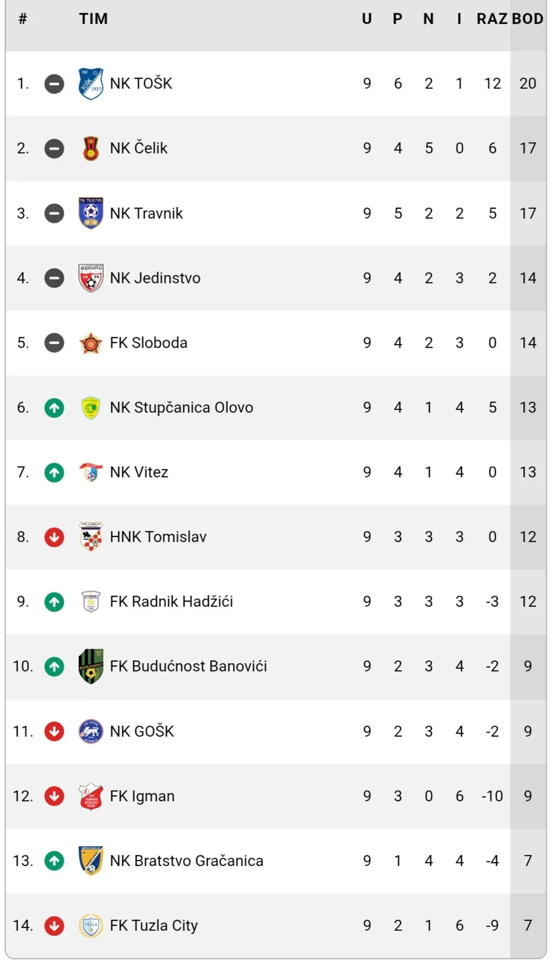The width and height of the screenshot is (560, 973).
Task: Click the unchanged position indicator for NK TOŠK
Action: tap(54, 84)
